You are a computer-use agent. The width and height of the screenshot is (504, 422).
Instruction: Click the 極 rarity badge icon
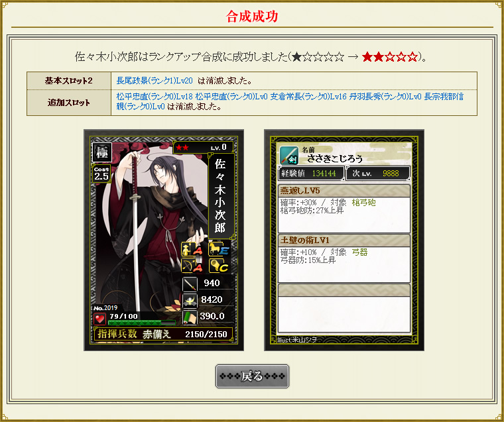[102, 152]
